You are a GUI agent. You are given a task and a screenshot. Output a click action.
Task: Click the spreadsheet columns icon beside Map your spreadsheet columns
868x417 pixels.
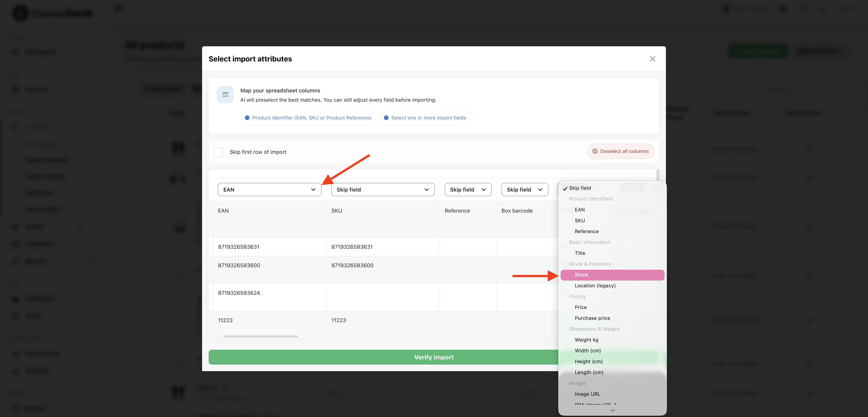(225, 95)
